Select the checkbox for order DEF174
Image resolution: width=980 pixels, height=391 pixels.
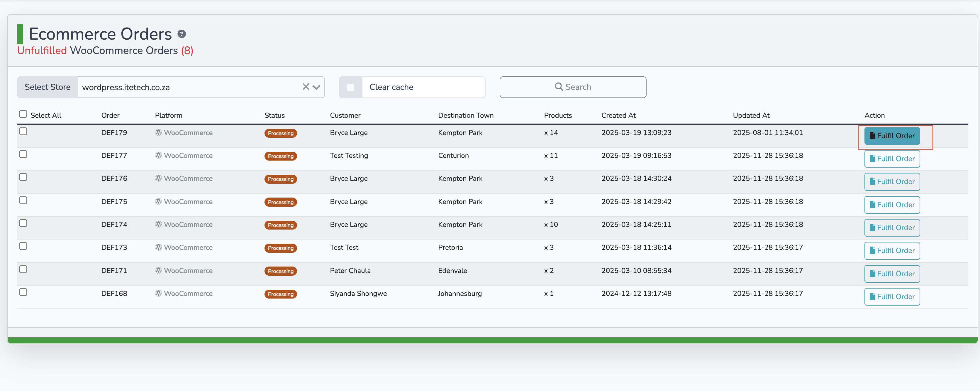[x=23, y=223]
